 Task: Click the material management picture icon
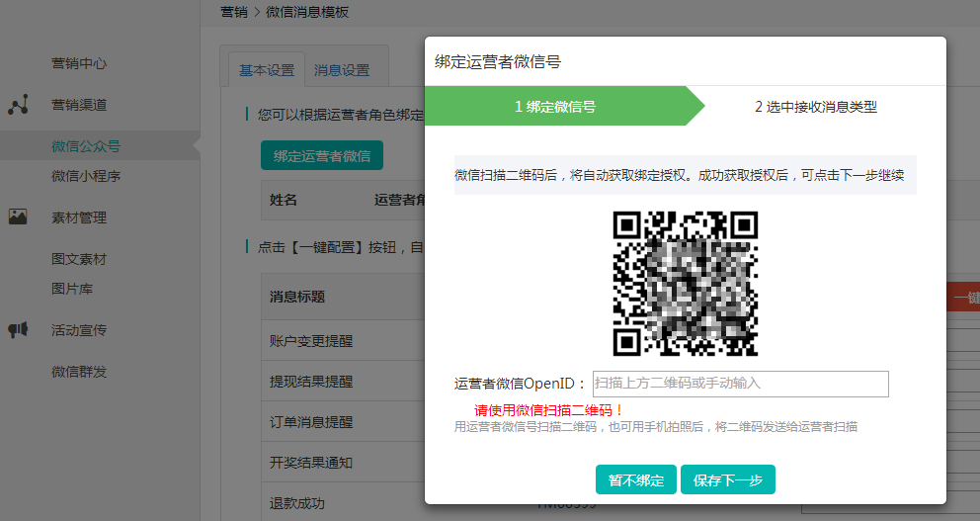click(x=18, y=217)
